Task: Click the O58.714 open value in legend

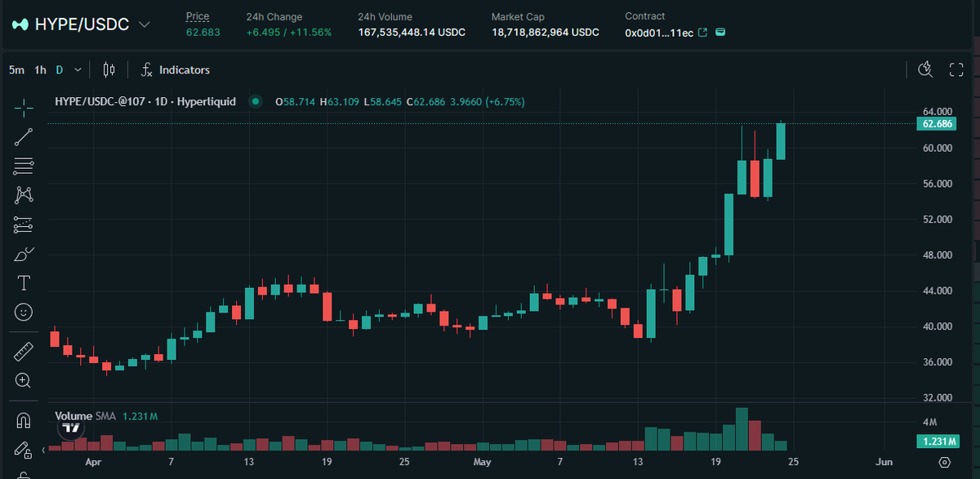Action: (296, 102)
